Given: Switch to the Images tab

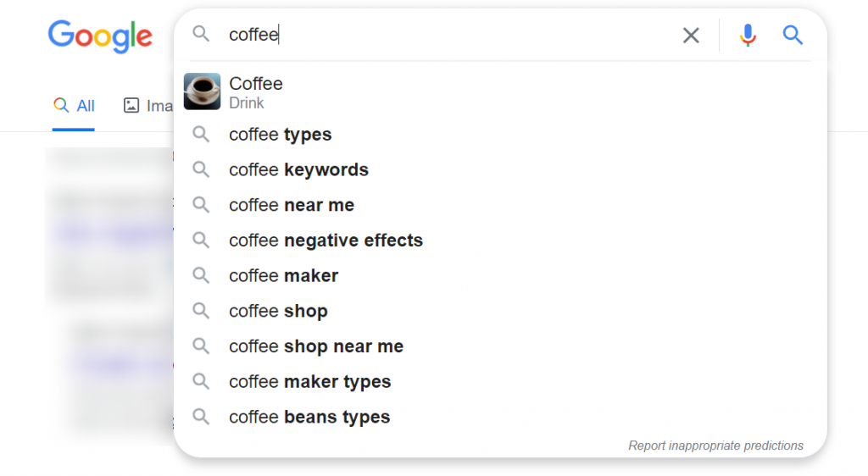Looking at the screenshot, I should (x=147, y=106).
